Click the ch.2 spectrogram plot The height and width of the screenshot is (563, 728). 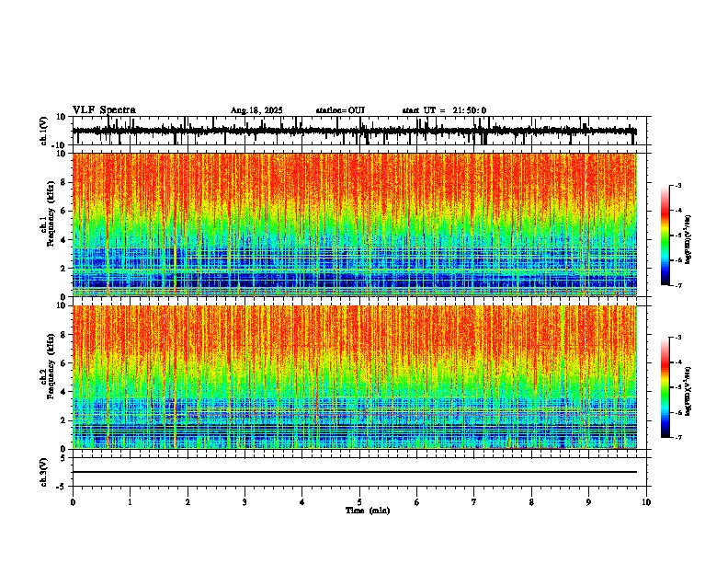click(355, 377)
